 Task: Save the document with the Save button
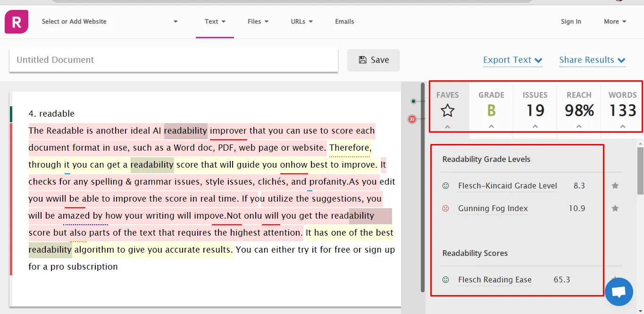(x=374, y=60)
